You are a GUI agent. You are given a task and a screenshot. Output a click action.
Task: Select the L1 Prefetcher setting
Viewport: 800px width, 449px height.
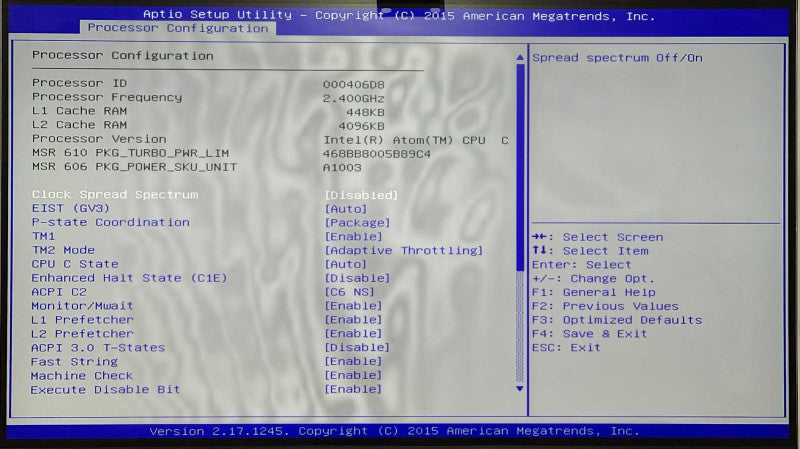tap(82, 319)
